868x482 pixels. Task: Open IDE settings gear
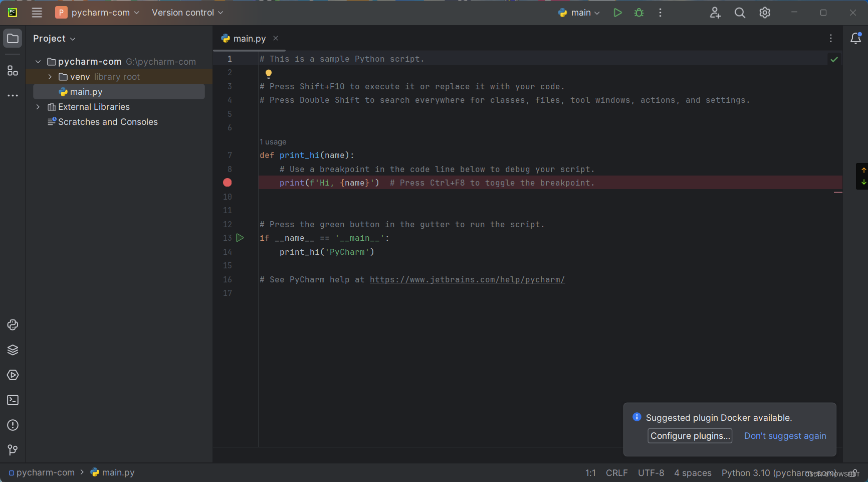click(x=765, y=13)
